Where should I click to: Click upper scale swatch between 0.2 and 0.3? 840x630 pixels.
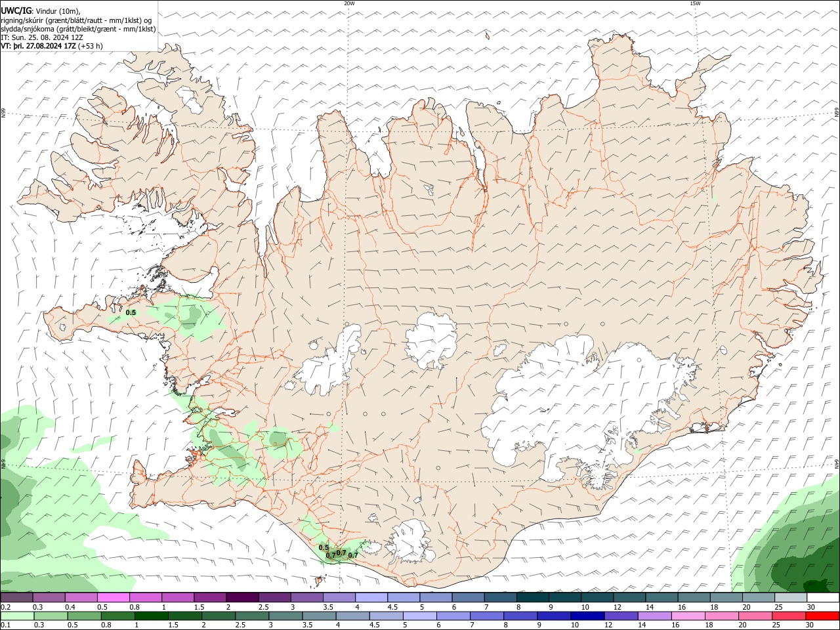pos(17,597)
